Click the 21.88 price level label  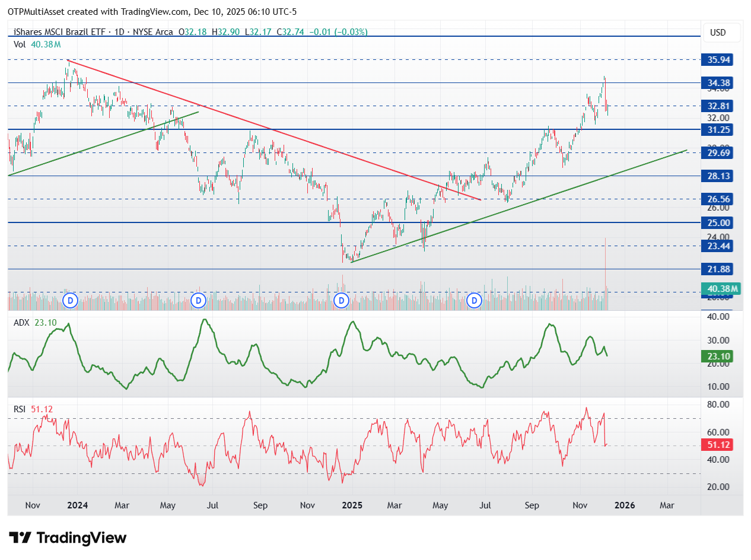(717, 269)
